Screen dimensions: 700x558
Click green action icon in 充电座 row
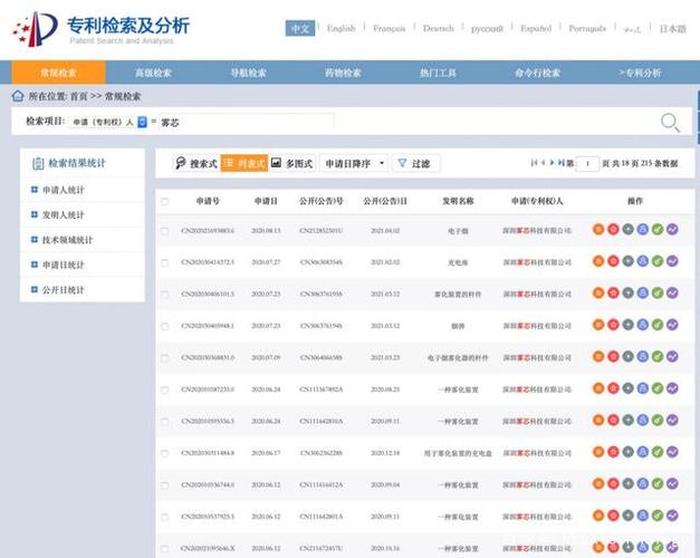pos(657,261)
